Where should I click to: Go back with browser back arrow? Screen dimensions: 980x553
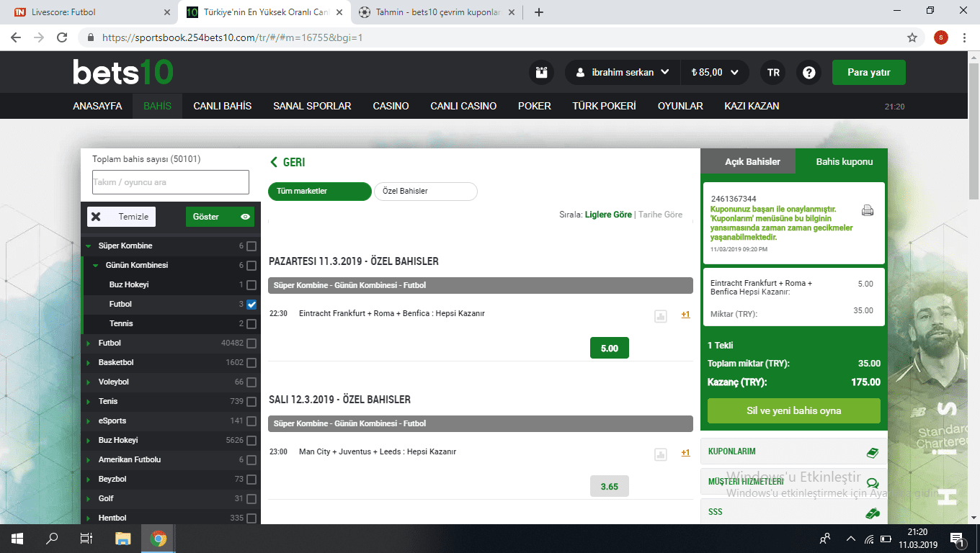[16, 37]
